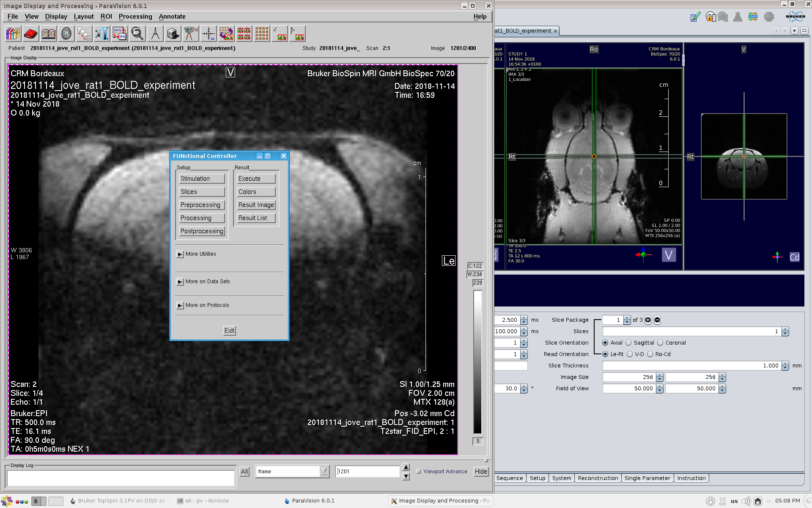Click the grayscale window level slider bar
Screen dimensions: 812x508
[x=477, y=362]
